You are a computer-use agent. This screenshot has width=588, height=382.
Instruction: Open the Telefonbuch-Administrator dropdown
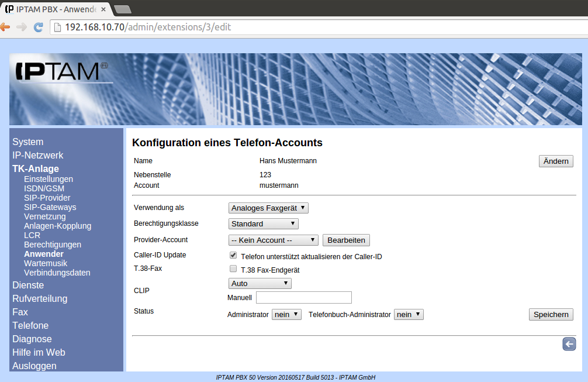(x=408, y=314)
